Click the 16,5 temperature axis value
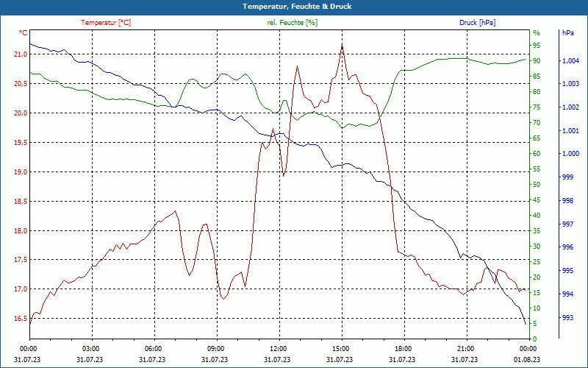Image resolution: width=588 pixels, height=368 pixels. [21, 319]
